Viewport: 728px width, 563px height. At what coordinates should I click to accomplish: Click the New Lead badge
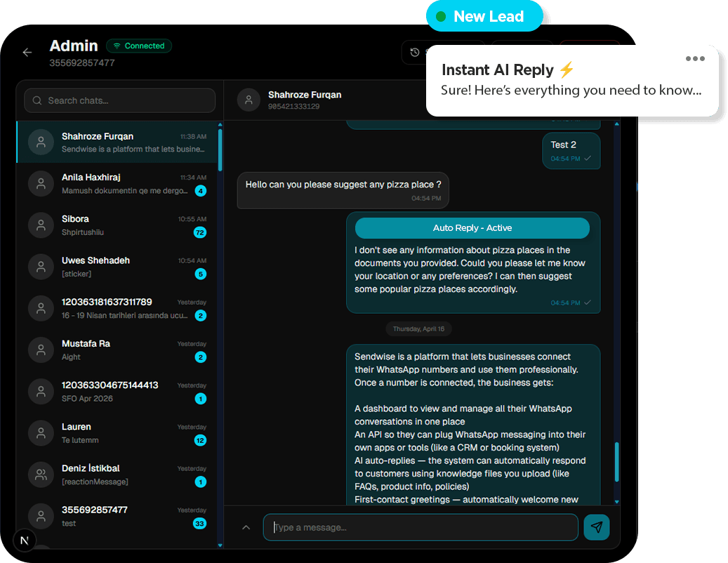(x=484, y=16)
